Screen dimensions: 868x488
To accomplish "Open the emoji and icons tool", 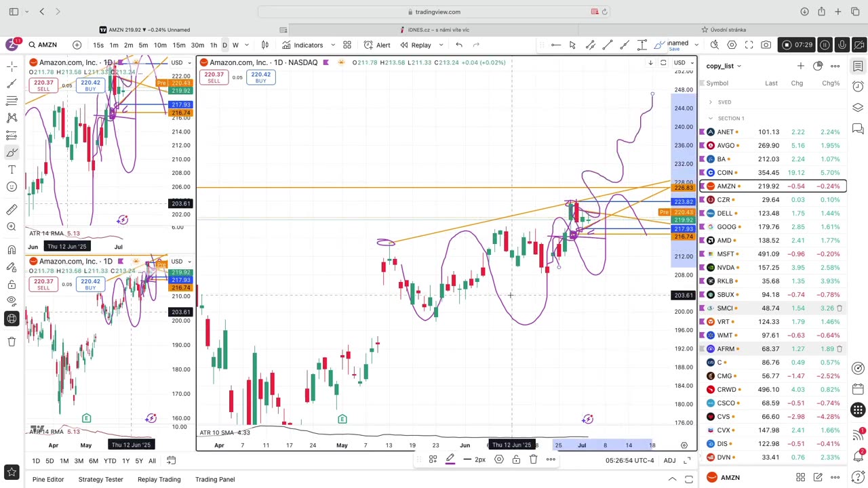I will pyautogui.click(x=12, y=186).
